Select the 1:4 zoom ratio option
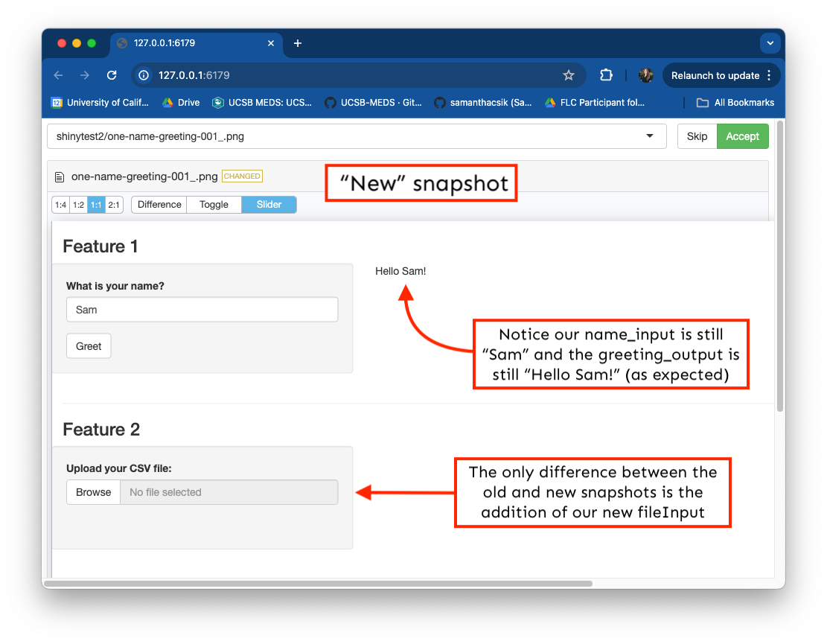Screen dimensions: 827x644 pos(60,205)
